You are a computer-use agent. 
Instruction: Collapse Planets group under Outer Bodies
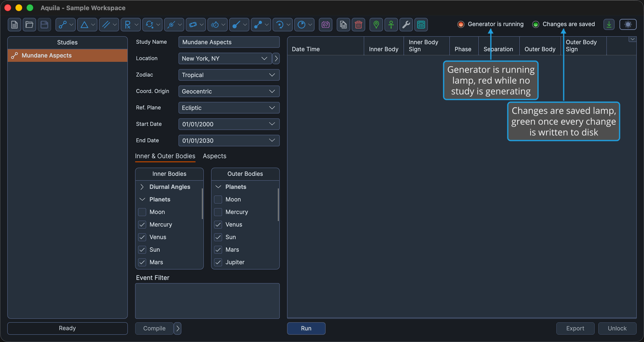click(x=218, y=187)
